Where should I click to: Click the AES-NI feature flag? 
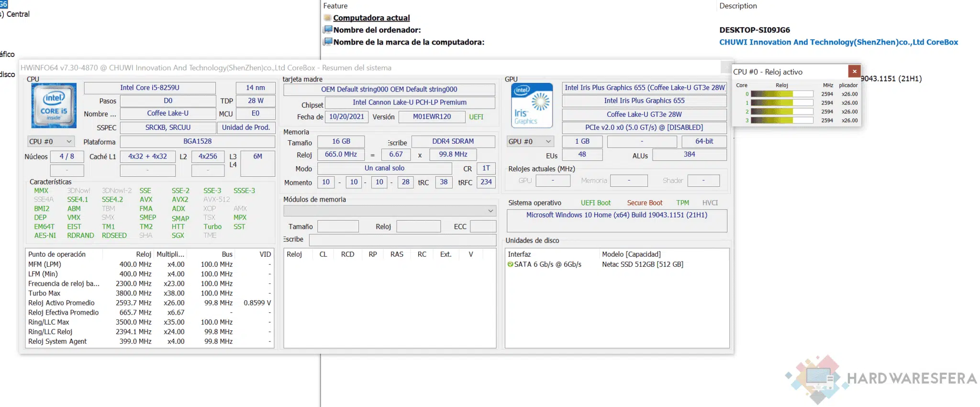tap(45, 236)
